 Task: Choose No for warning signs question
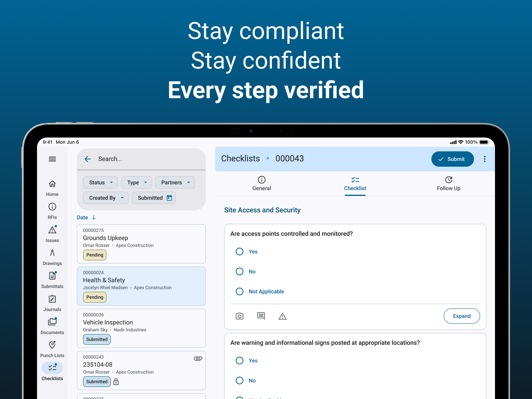[240, 380]
